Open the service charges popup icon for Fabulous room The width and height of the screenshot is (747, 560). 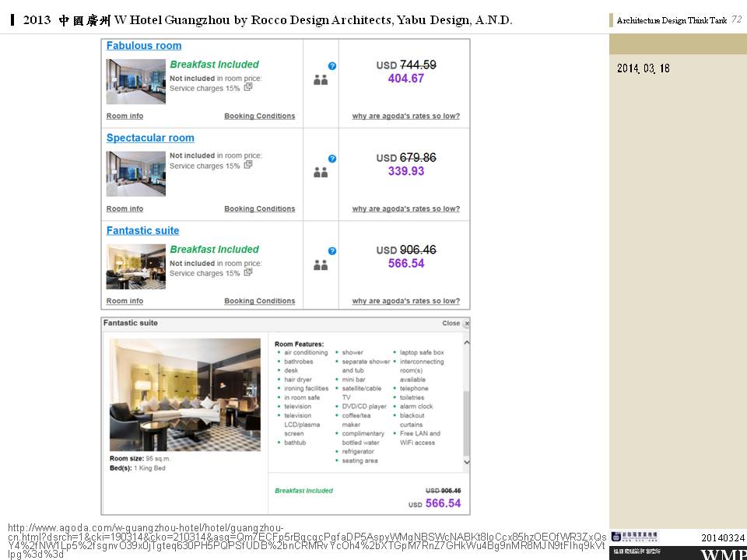point(248,88)
